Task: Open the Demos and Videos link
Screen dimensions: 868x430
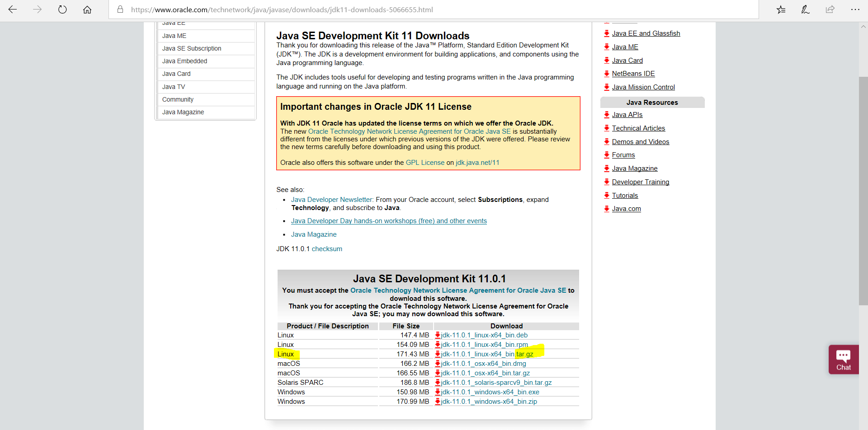Action: click(x=641, y=142)
